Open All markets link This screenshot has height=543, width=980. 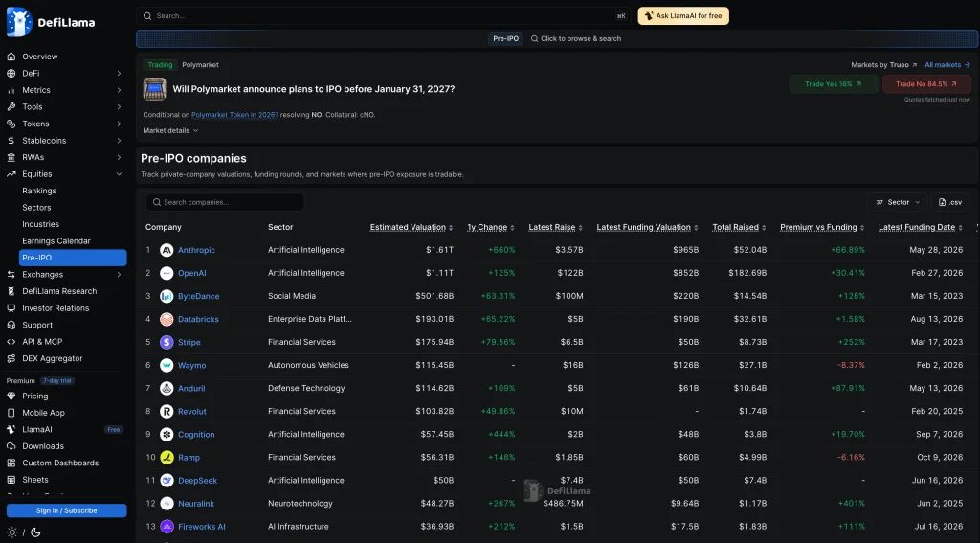pyautogui.click(x=947, y=65)
